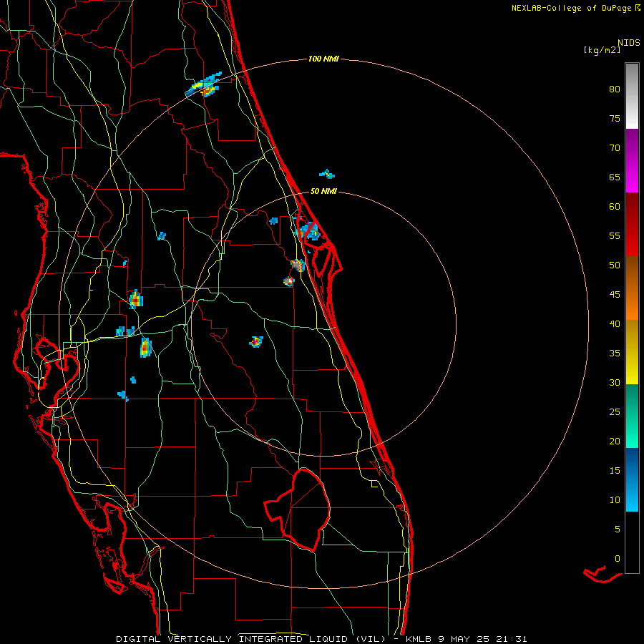Select the yellow segment of the color scale
This screenshot has height=644, width=644.
pos(632,352)
